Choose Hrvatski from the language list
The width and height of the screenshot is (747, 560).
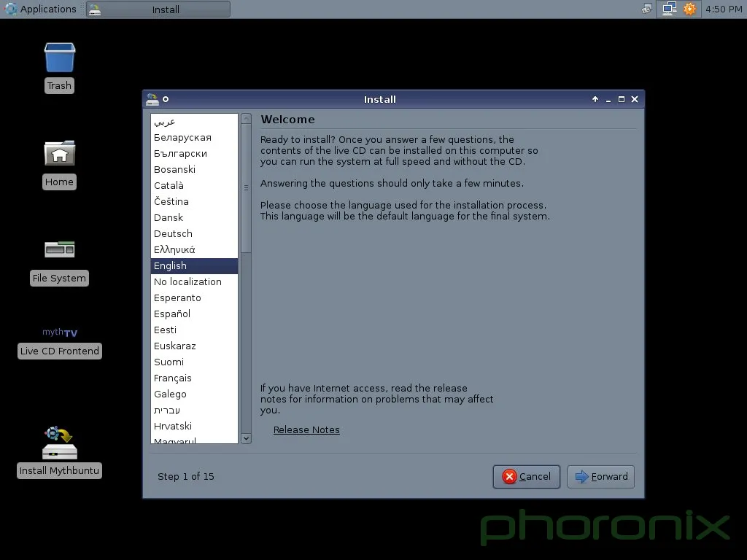click(194, 426)
